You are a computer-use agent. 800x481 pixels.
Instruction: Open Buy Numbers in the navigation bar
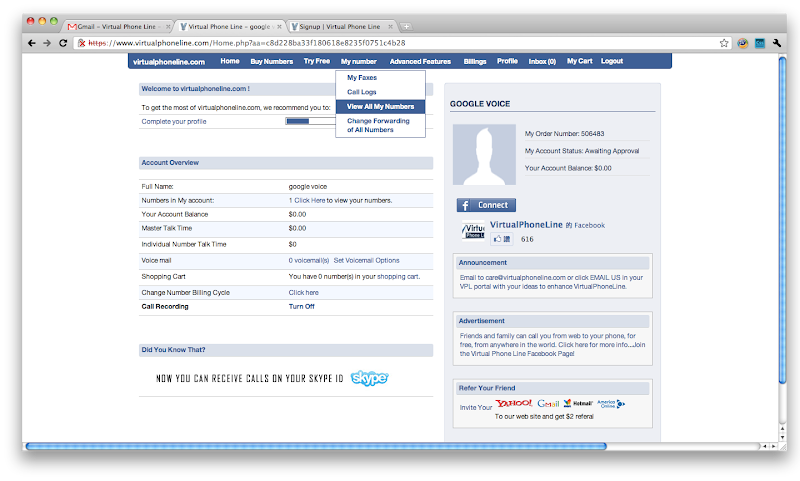click(271, 61)
